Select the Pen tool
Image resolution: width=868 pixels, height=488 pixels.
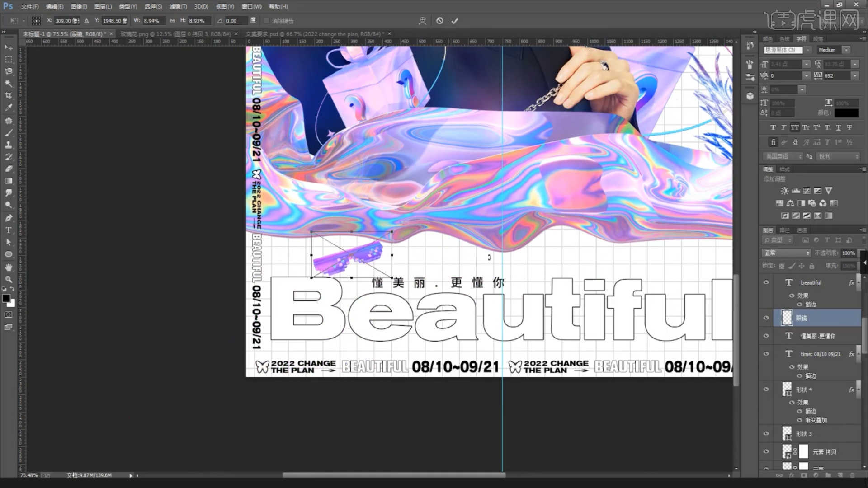pos(8,218)
